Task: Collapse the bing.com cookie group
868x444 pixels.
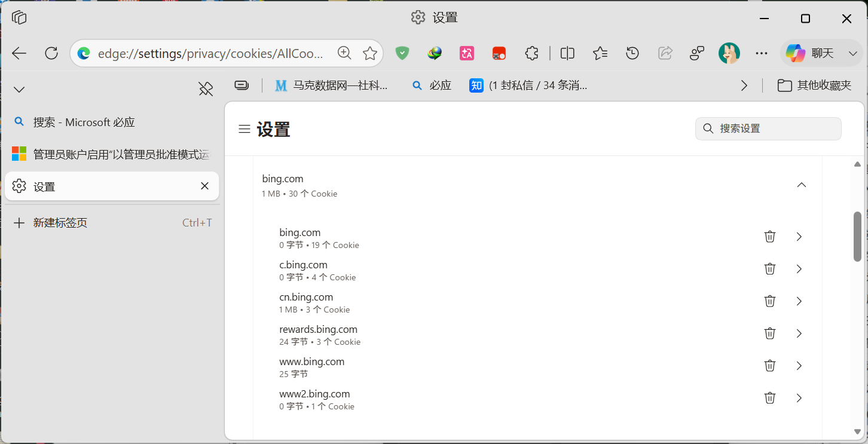Action: tap(802, 185)
